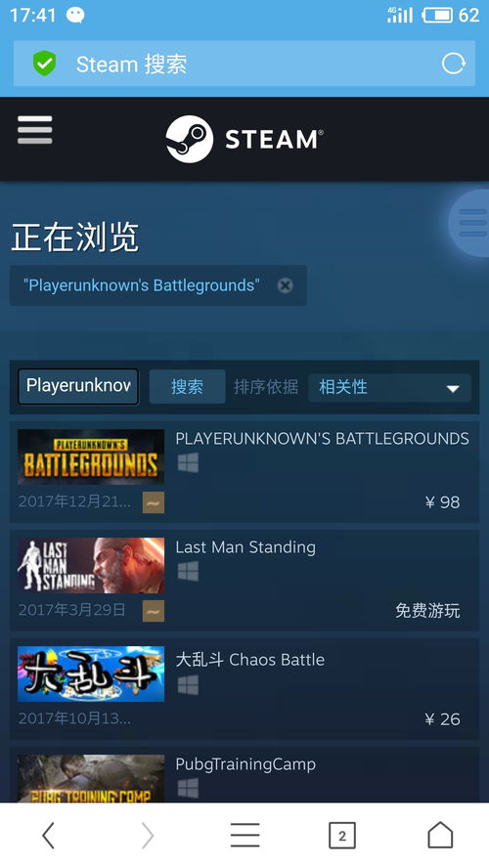Tap the Steam logo in header

244,139
